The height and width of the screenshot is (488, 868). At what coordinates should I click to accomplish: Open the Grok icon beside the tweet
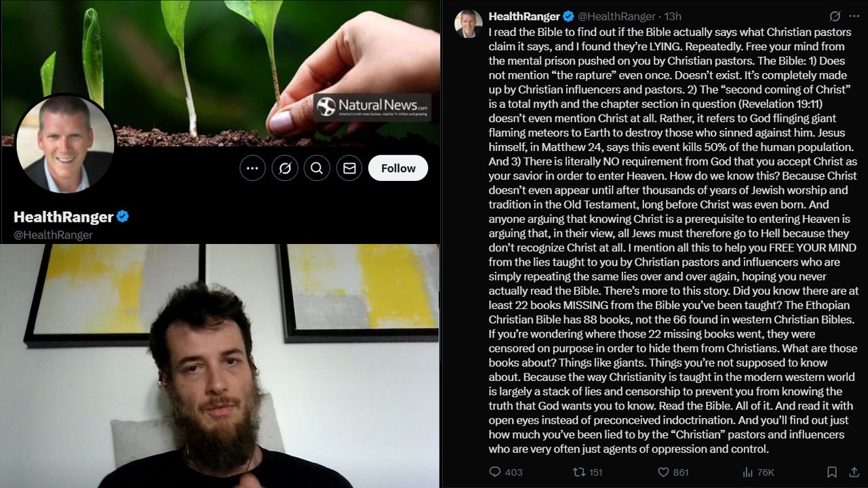(835, 16)
